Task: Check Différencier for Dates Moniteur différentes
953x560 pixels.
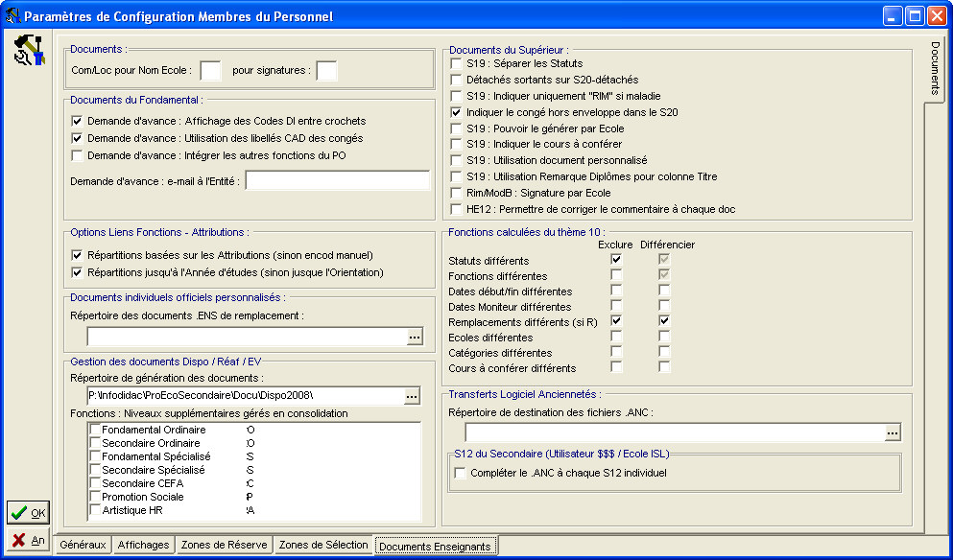Action: click(x=664, y=305)
